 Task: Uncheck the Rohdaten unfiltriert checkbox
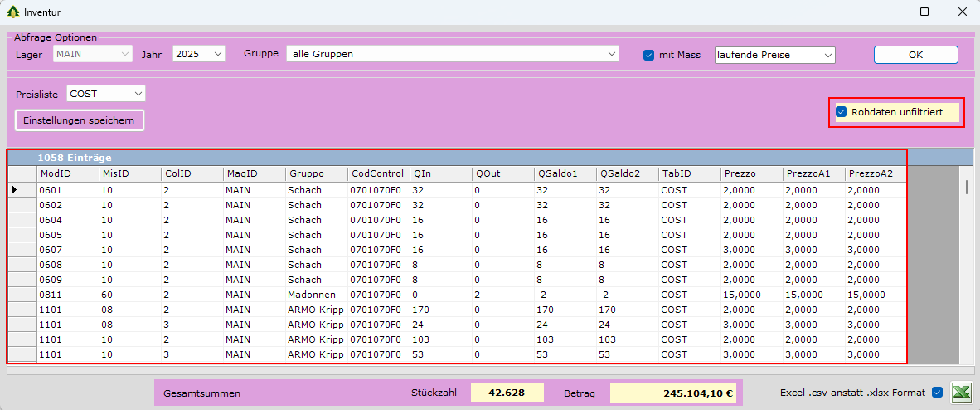coord(841,112)
